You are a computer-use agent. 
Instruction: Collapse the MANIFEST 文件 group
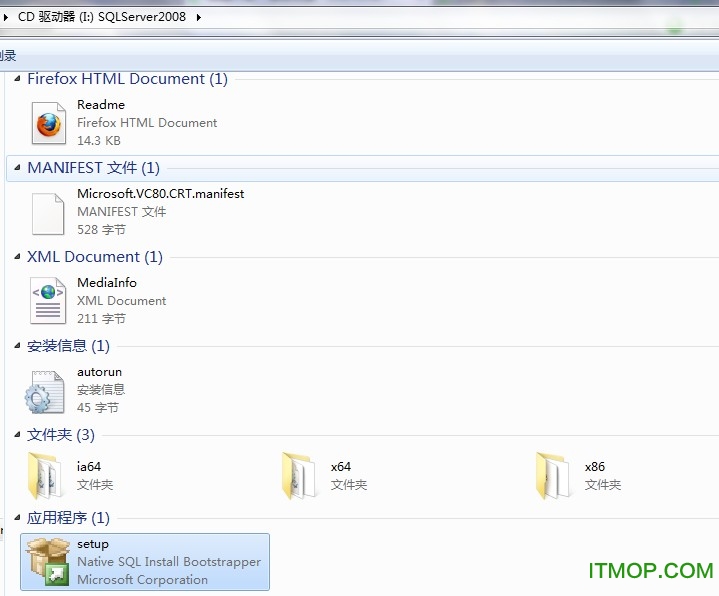17,168
